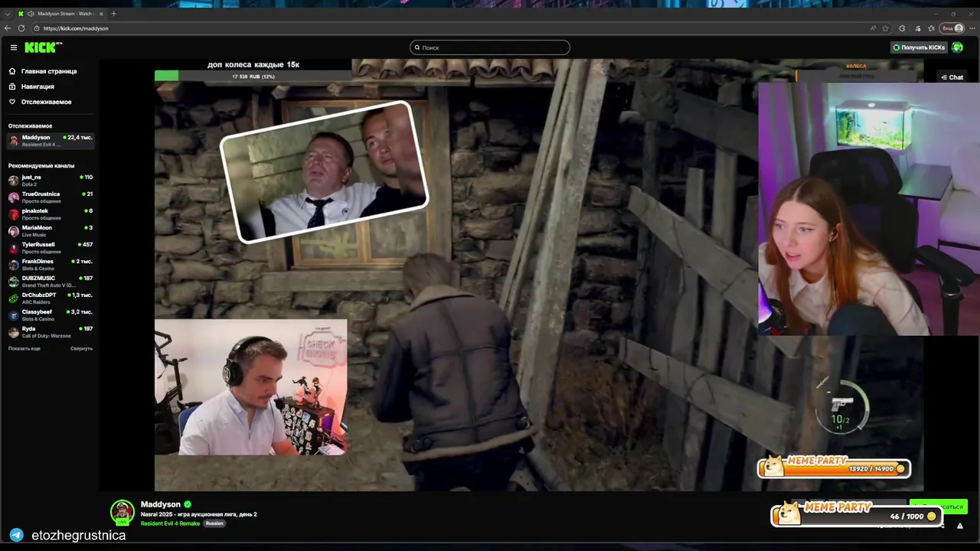980x551 pixels.
Task: Expand list with Показать еще
Action: tap(24, 348)
